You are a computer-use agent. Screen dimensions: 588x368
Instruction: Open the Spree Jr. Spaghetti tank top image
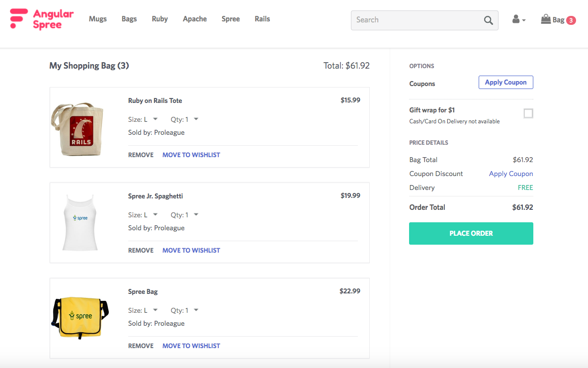(80, 222)
